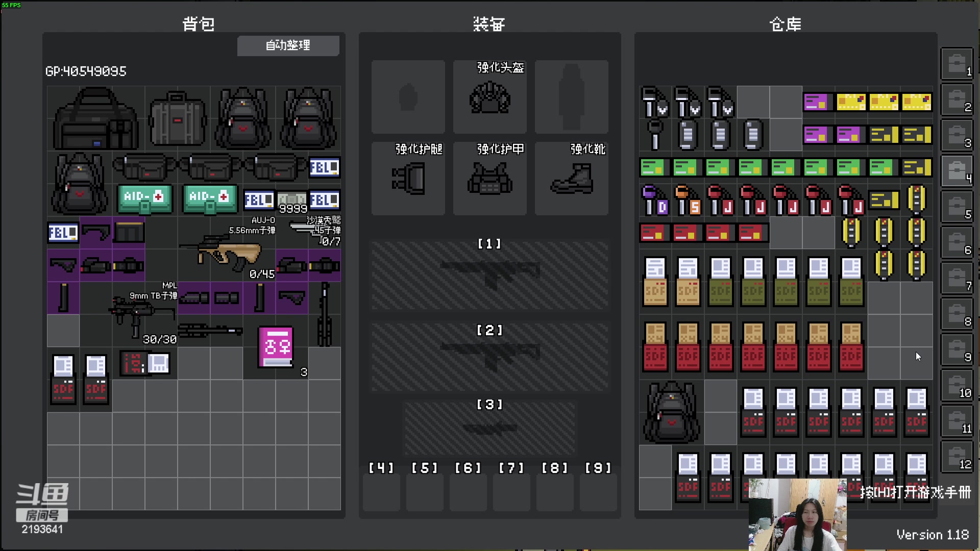Click the 强化护腿 leg guard slot

(x=408, y=179)
